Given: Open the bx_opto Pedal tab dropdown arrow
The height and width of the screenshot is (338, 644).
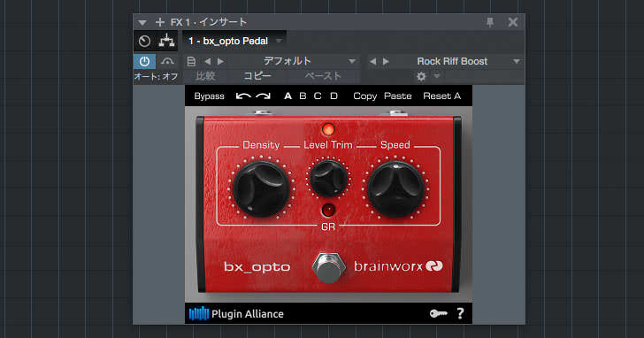Looking at the screenshot, I should tap(279, 41).
